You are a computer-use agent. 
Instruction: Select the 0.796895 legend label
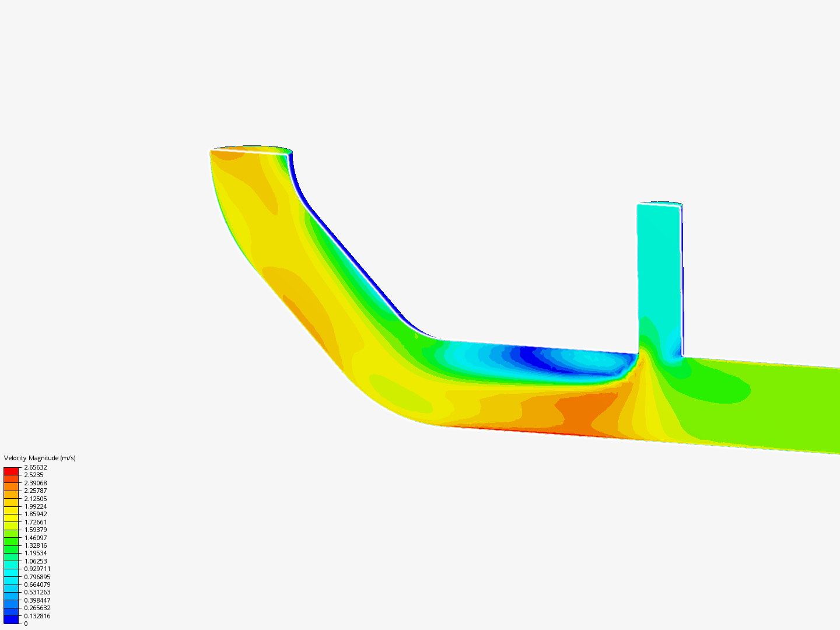37,577
